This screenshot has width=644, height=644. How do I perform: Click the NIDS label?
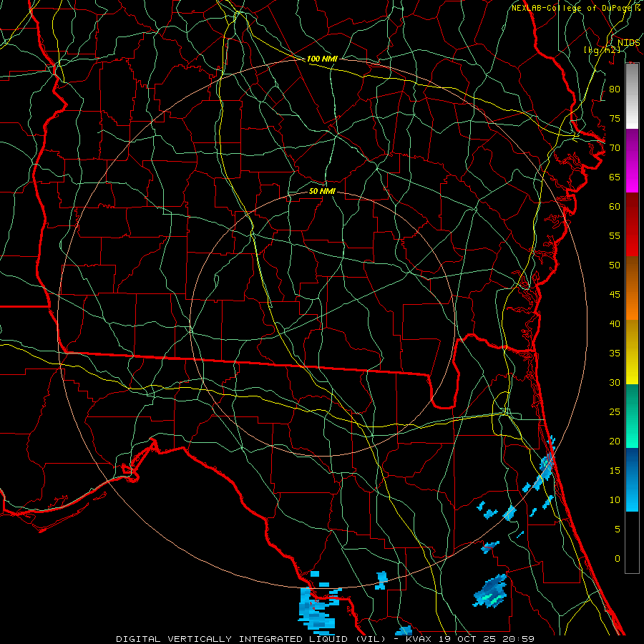pos(628,42)
